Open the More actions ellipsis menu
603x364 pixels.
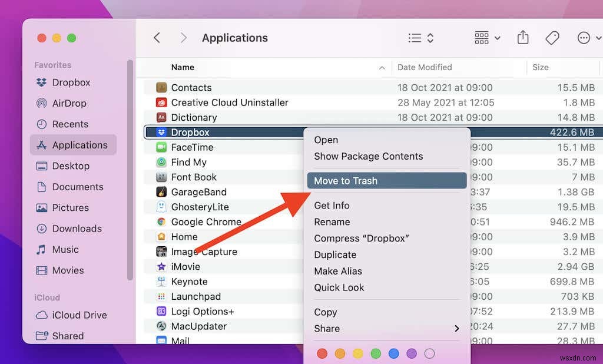[585, 37]
